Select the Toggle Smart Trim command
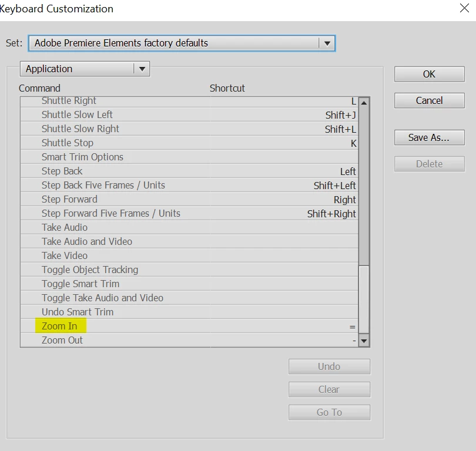Viewport: 476px width, 451px height. point(189,284)
